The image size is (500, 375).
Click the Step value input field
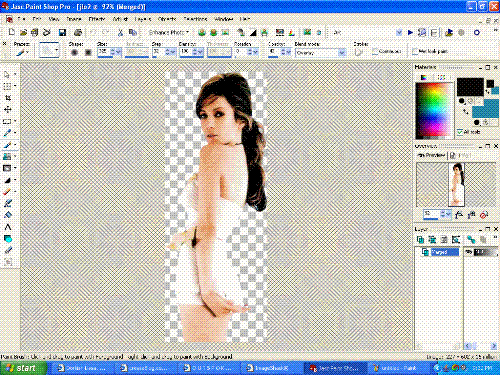[158, 52]
